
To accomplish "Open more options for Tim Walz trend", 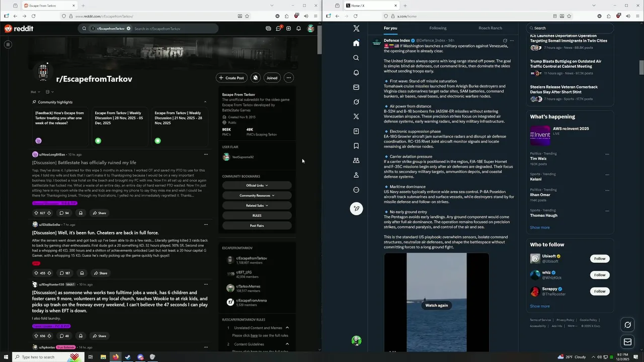I will (x=607, y=154).
